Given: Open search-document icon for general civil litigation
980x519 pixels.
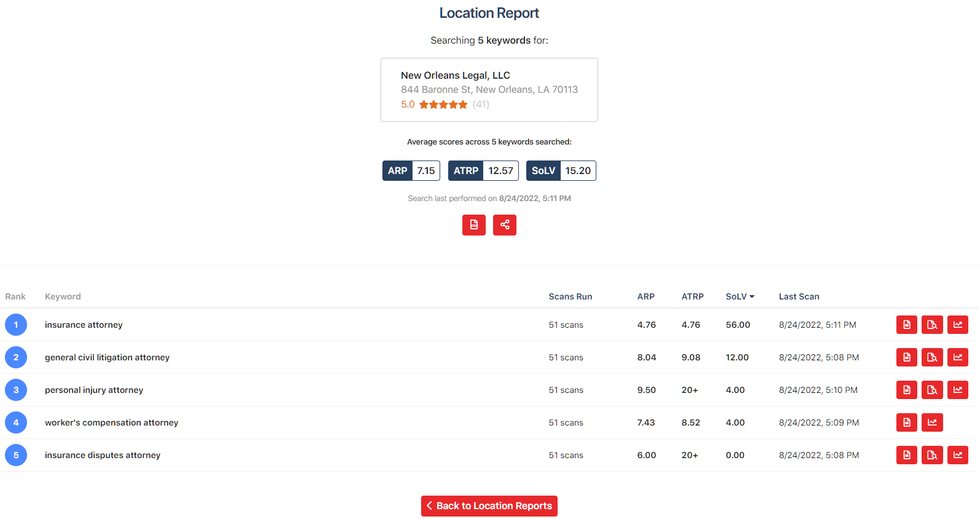Looking at the screenshot, I should tap(932, 357).
